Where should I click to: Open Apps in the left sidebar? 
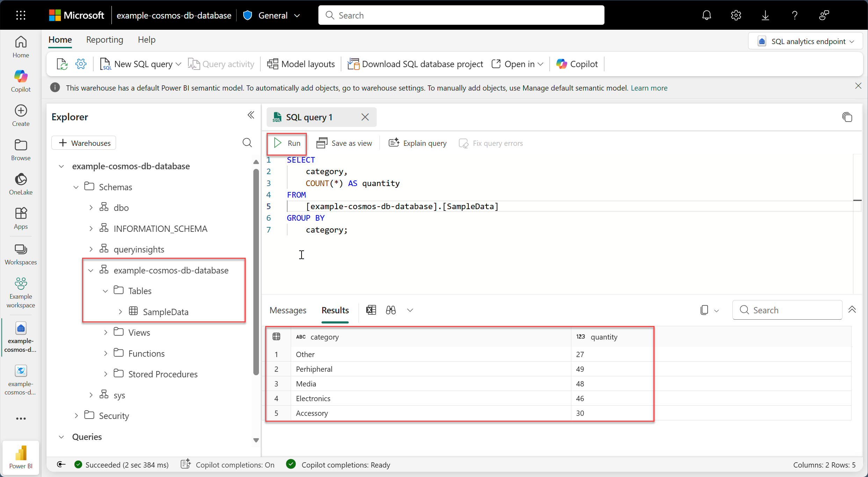21,218
